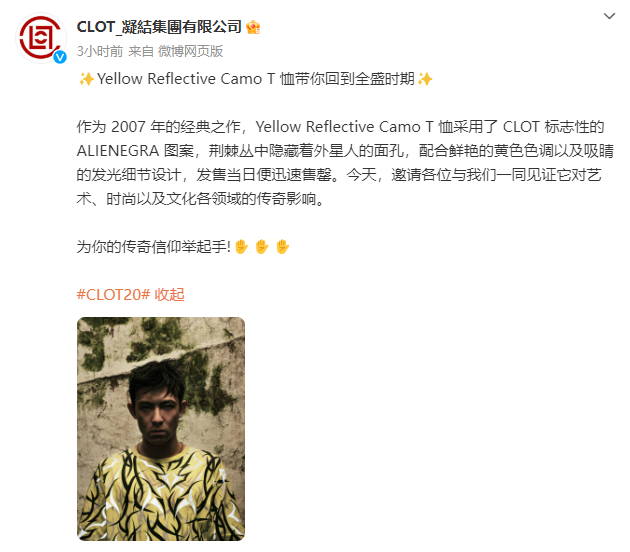Click the paragraph mentioning ALIENEGRA 图案
630x552 pixels.
pyautogui.click(x=345, y=163)
